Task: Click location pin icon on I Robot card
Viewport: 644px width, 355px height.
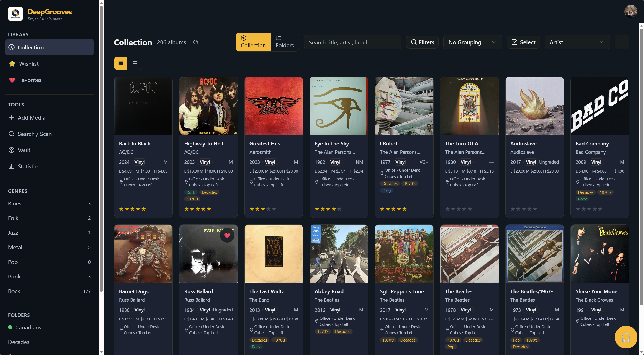Action: pyautogui.click(x=382, y=173)
